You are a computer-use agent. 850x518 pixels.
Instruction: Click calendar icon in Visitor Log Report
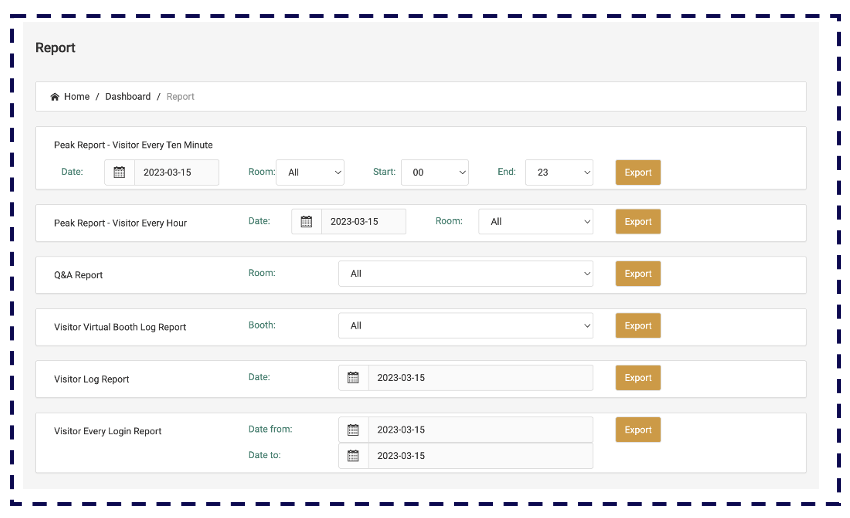[353, 378]
